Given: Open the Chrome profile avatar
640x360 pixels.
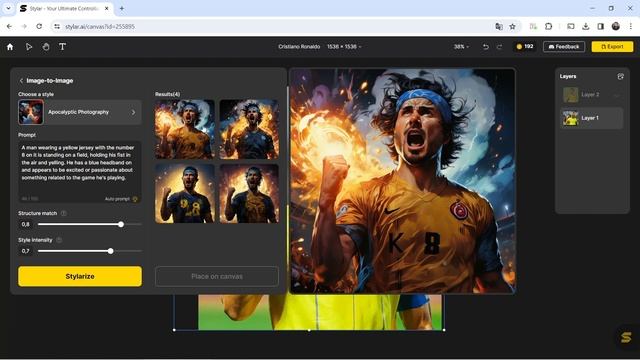Looking at the screenshot, I should click(x=616, y=27).
